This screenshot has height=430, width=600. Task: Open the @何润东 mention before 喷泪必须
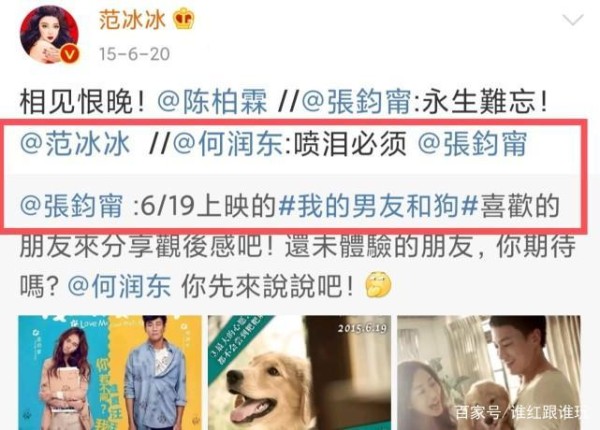coord(228,144)
